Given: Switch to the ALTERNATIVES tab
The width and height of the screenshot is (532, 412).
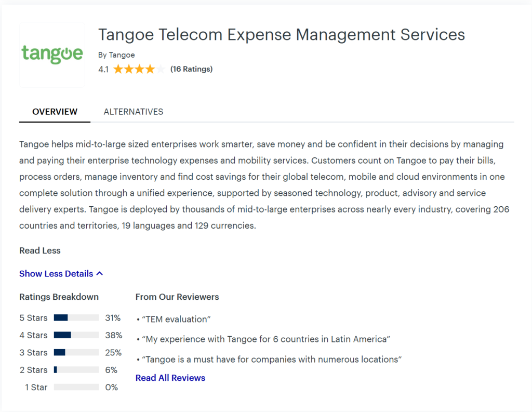Looking at the screenshot, I should (x=133, y=111).
